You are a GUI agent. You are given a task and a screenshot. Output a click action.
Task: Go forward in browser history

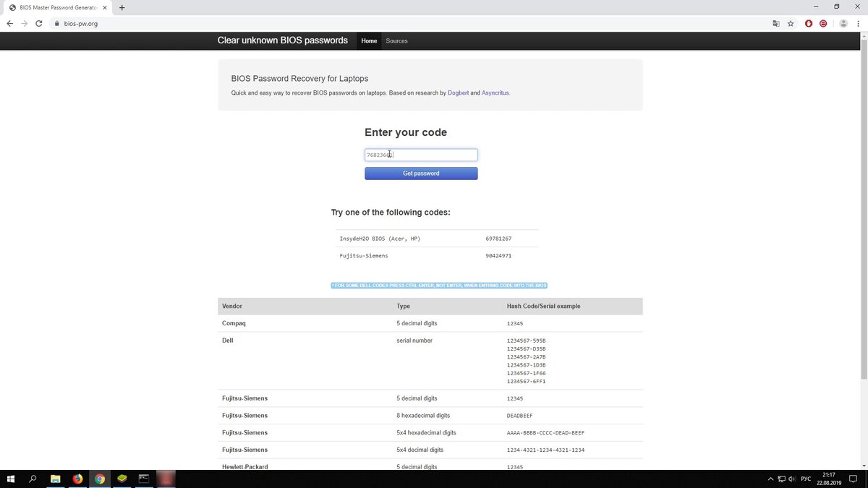[24, 23]
